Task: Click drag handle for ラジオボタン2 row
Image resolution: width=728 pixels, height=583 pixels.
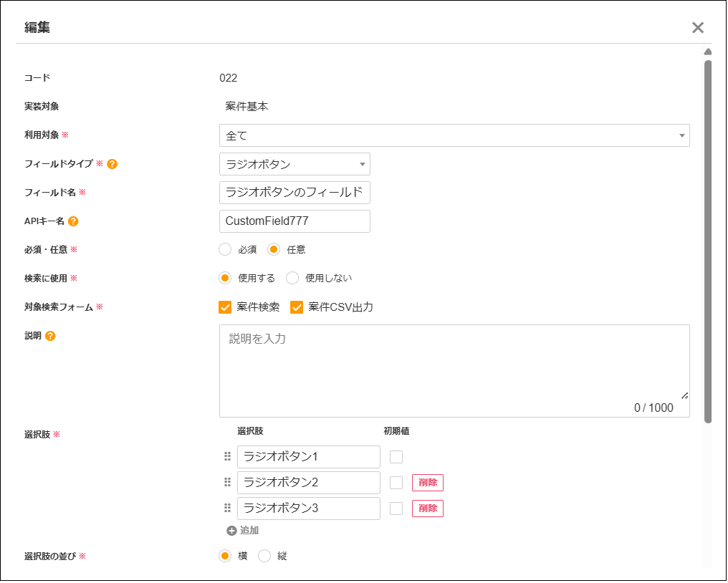Action: pos(227,483)
